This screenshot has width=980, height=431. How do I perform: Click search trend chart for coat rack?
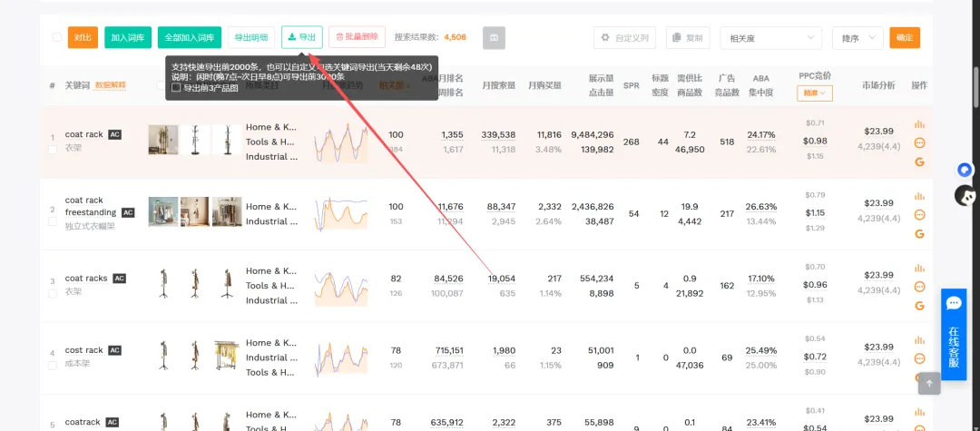pos(340,142)
